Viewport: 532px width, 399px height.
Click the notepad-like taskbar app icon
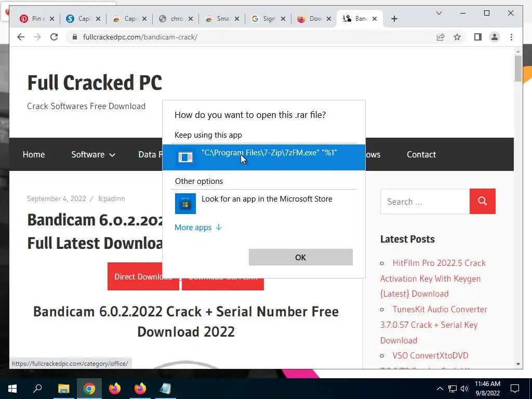point(166,389)
